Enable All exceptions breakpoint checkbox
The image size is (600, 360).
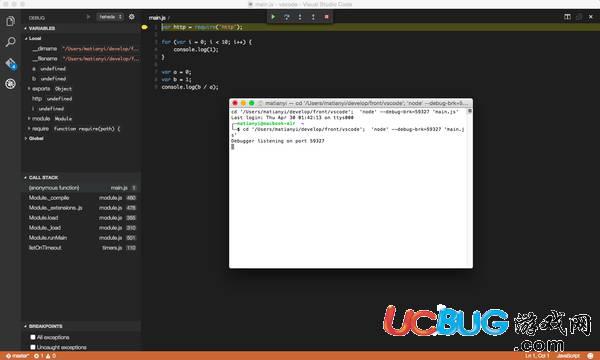33,337
